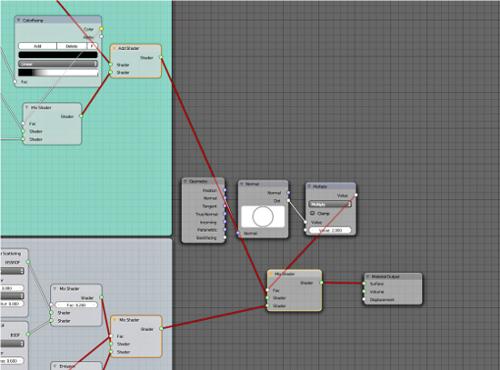
Task: Click the Value 2.000 field in Multiply node
Action: 330,230
